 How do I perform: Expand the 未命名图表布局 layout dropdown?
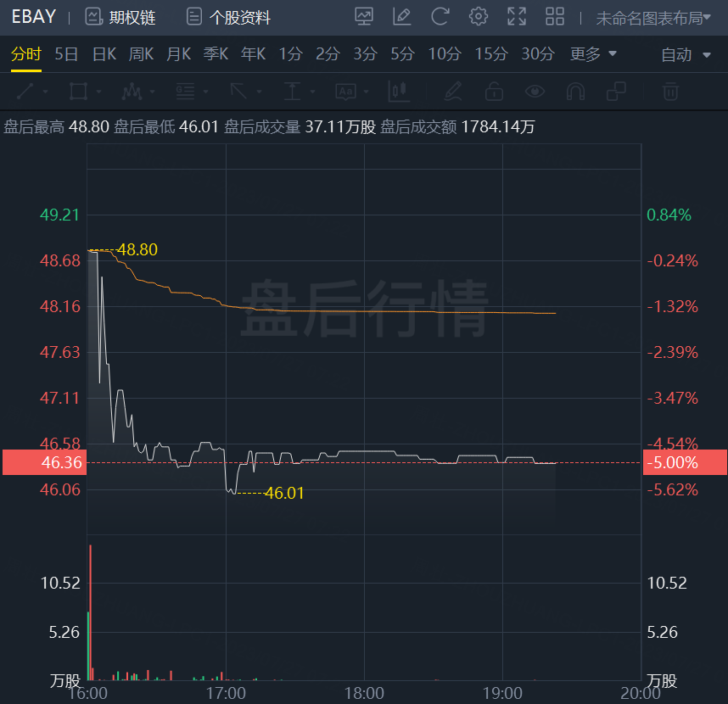click(653, 18)
